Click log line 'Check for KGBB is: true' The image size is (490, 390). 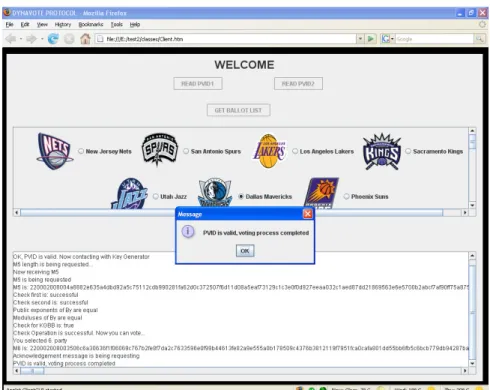point(43,325)
